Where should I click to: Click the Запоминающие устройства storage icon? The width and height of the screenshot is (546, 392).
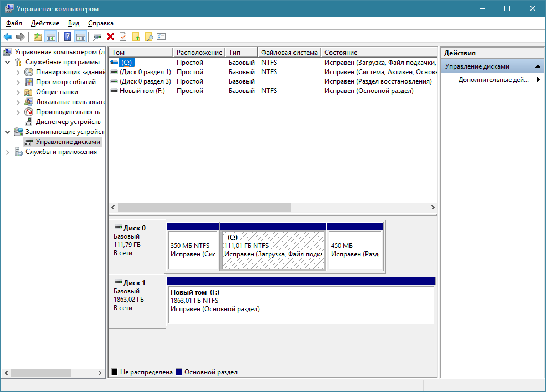click(18, 132)
